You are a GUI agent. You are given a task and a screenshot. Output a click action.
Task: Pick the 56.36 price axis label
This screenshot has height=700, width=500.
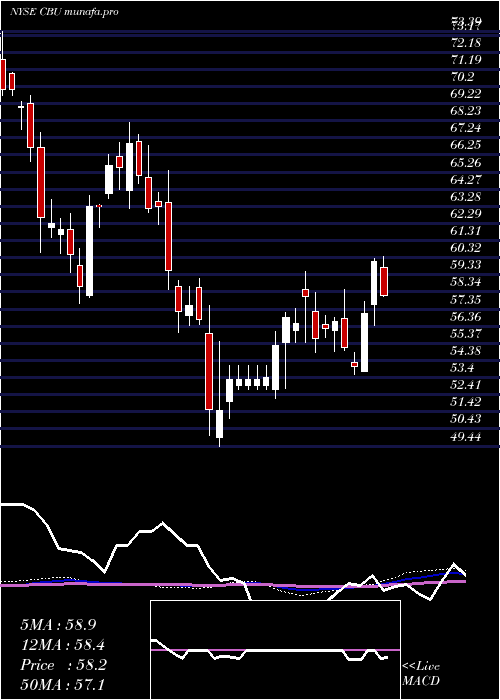click(x=466, y=317)
